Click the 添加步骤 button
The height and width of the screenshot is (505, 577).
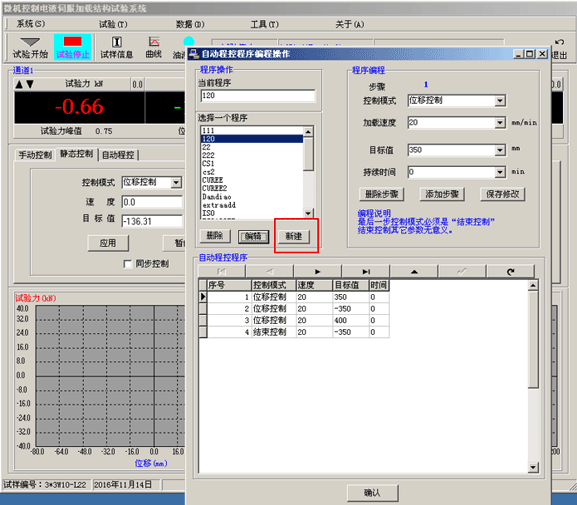pyautogui.click(x=442, y=194)
